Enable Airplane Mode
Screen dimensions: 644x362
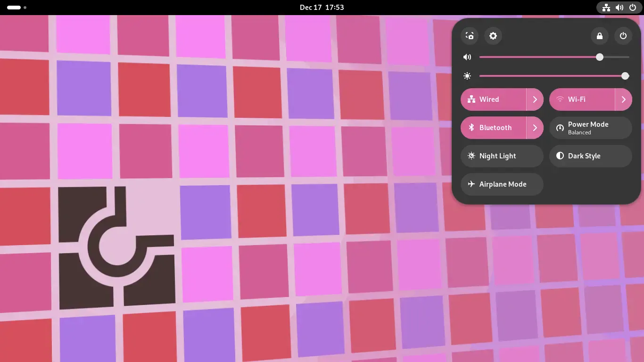click(502, 184)
